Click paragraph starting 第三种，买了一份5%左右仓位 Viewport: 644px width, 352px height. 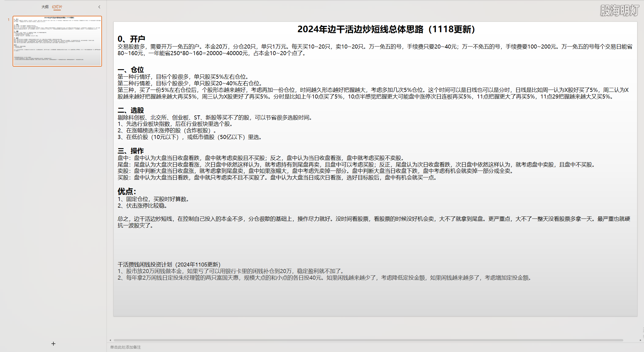pyautogui.click(x=373, y=93)
